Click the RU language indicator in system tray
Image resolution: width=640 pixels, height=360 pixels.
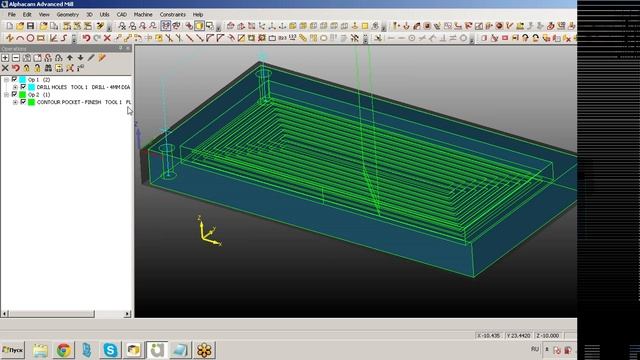pyautogui.click(x=535, y=349)
